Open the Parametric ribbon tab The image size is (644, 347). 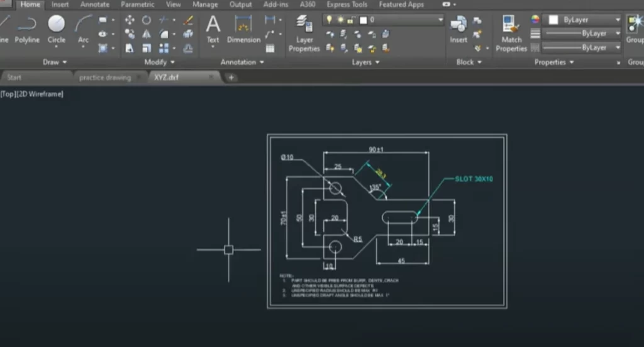click(137, 4)
